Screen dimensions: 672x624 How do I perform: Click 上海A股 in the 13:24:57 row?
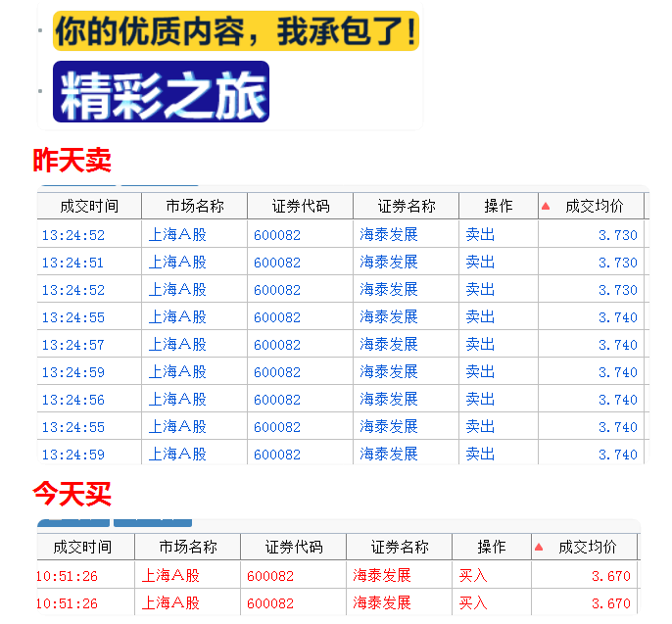point(177,344)
